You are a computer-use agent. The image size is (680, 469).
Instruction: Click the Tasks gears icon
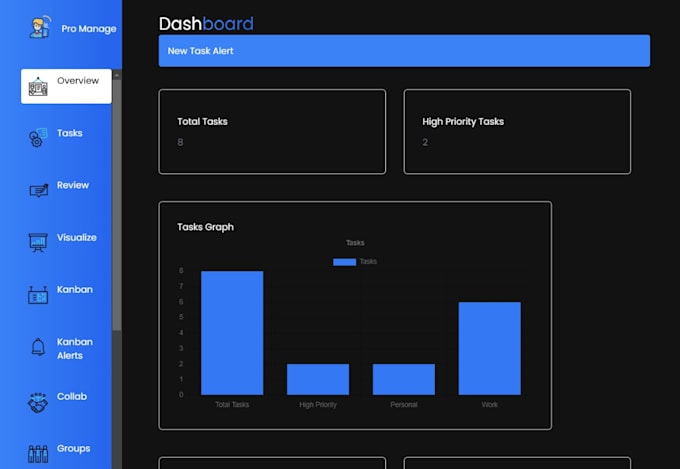click(38, 138)
